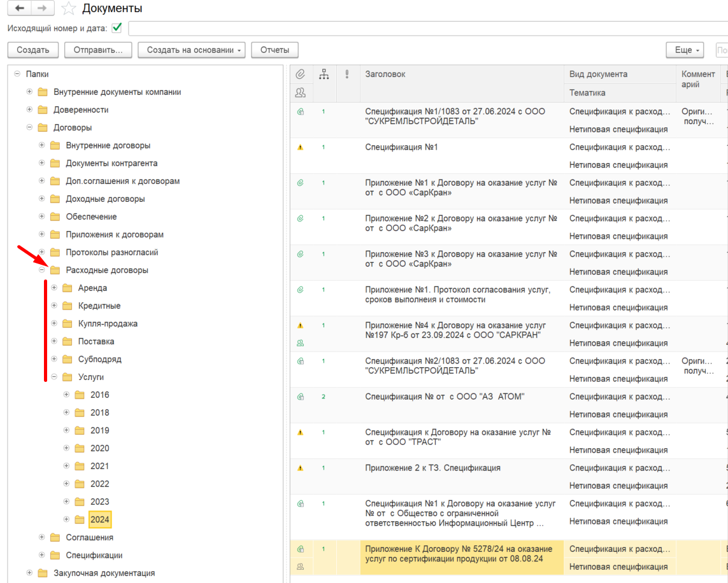Image resolution: width=728 pixels, height=583 pixels.
Task: Click the people group column header icon
Action: point(301,93)
